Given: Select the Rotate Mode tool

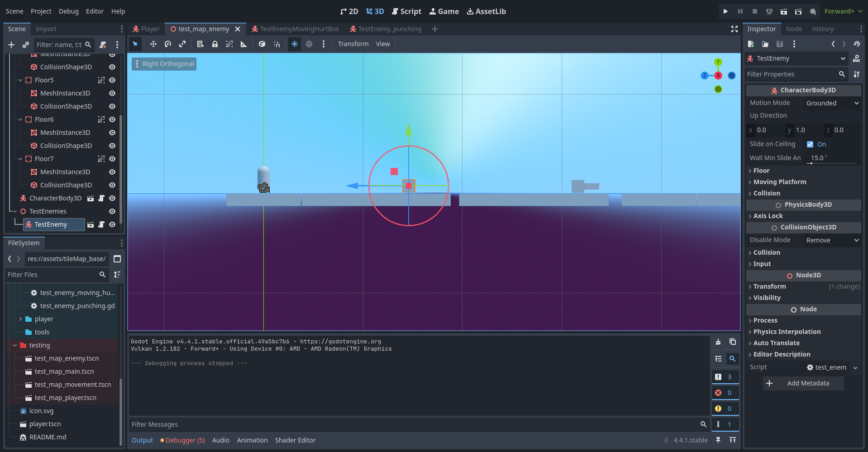Looking at the screenshot, I should pos(167,44).
